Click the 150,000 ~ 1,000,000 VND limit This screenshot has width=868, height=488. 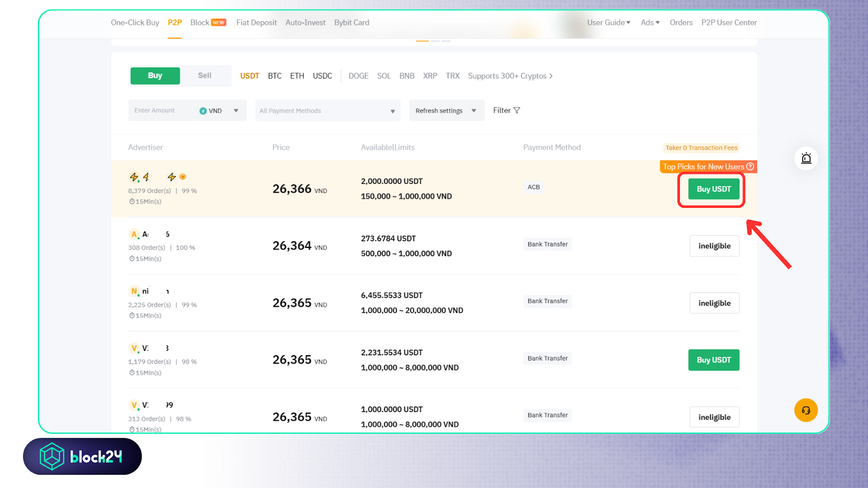(x=406, y=197)
